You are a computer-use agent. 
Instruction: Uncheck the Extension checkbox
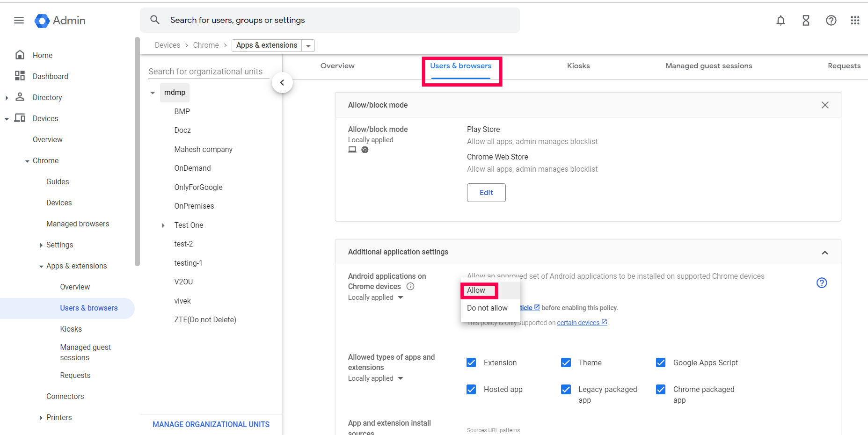tap(471, 362)
